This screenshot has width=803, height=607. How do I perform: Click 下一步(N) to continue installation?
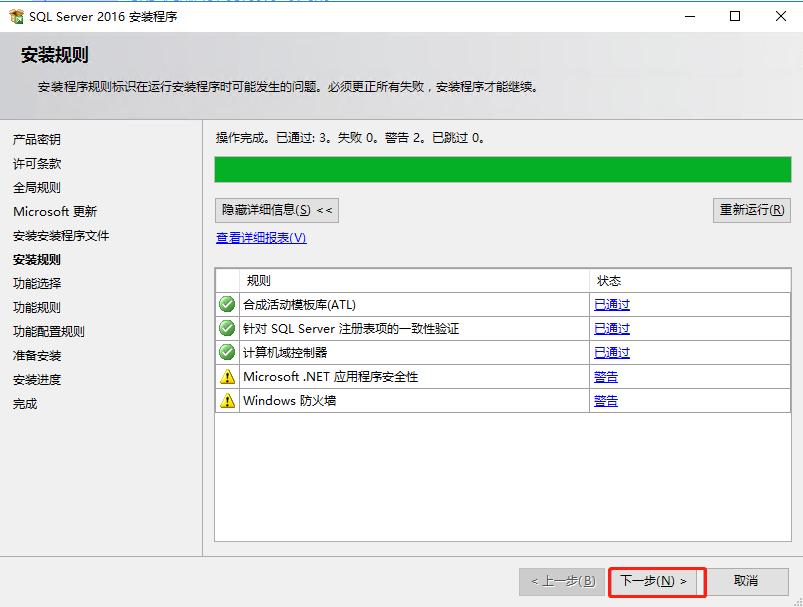point(655,581)
